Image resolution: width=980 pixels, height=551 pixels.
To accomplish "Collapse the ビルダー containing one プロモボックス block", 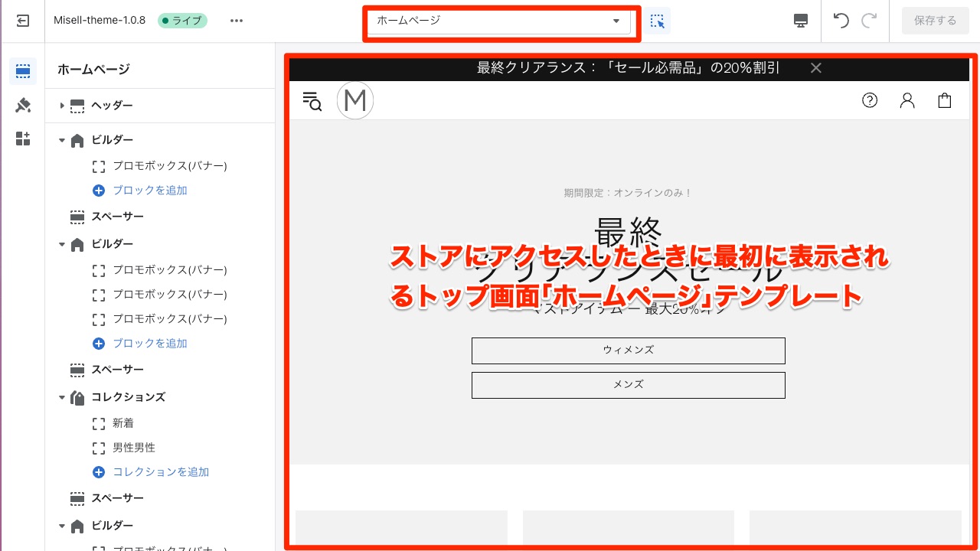I will click(x=62, y=140).
